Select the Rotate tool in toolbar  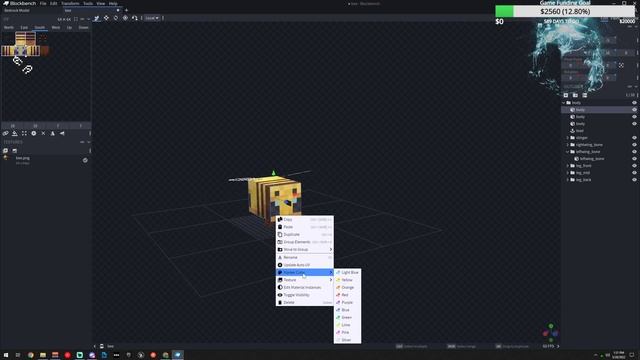pos(116,18)
